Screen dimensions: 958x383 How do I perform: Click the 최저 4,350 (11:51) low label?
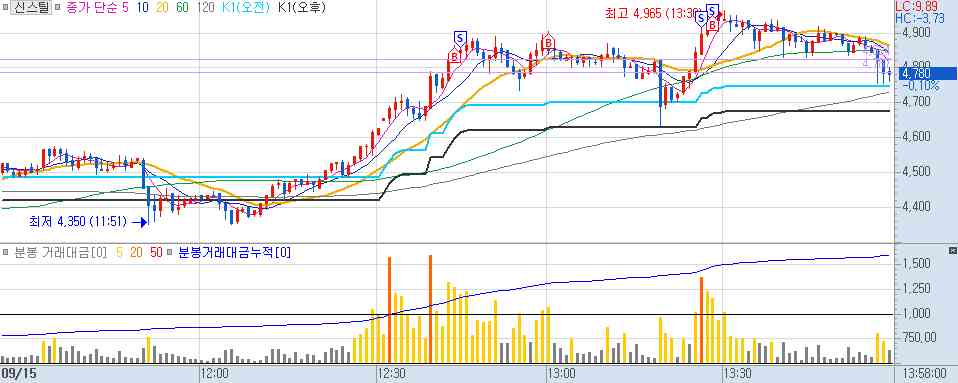coord(78,222)
